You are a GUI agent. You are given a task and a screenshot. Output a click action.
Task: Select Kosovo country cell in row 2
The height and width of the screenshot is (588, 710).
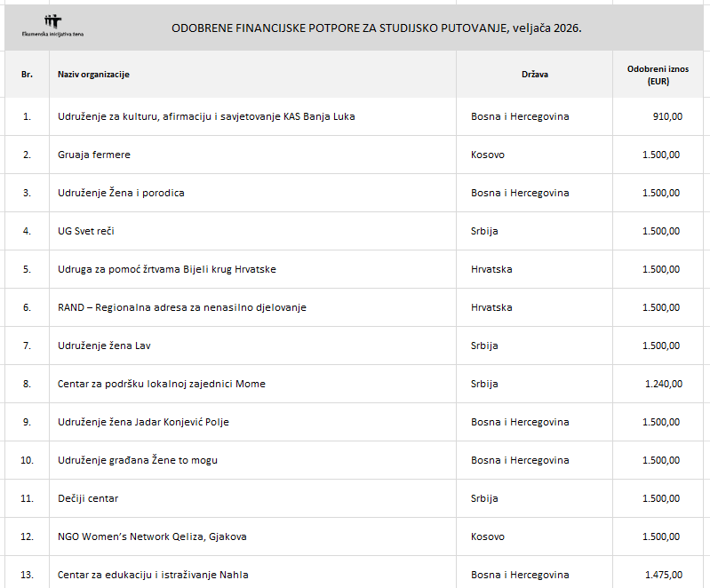(488, 155)
